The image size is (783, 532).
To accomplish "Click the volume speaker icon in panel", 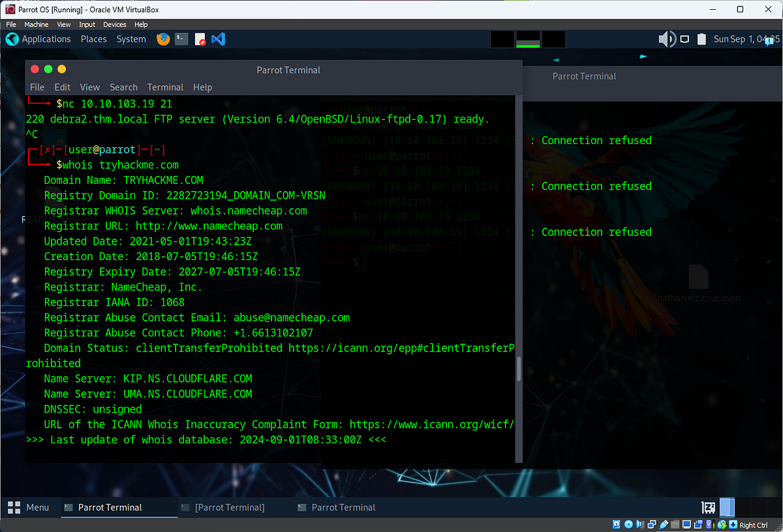I will (667, 39).
